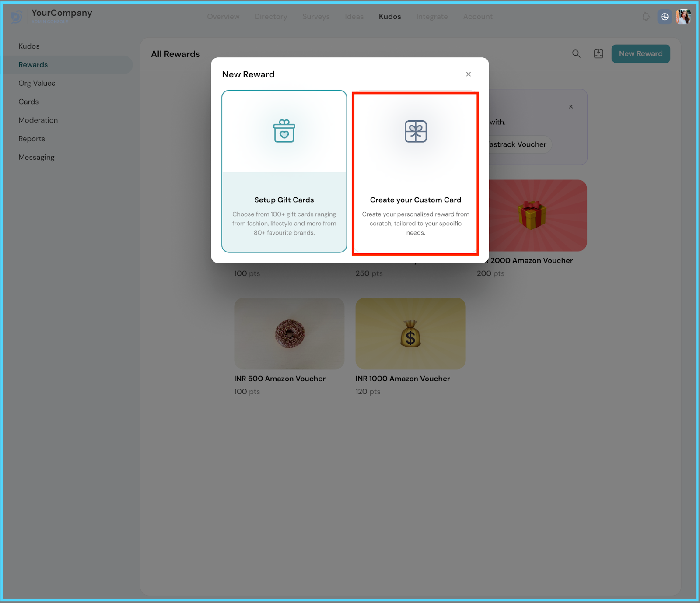Open the Integrate tab
700x603 pixels.
point(432,17)
